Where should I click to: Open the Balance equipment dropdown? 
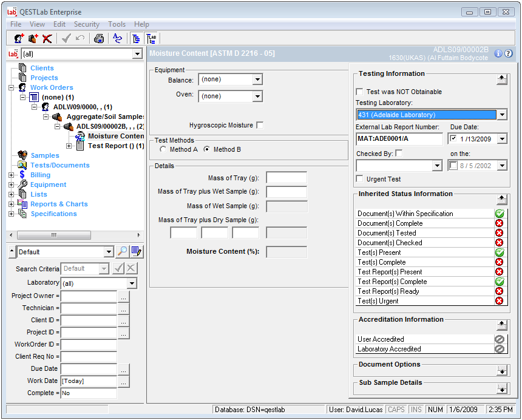click(x=257, y=80)
